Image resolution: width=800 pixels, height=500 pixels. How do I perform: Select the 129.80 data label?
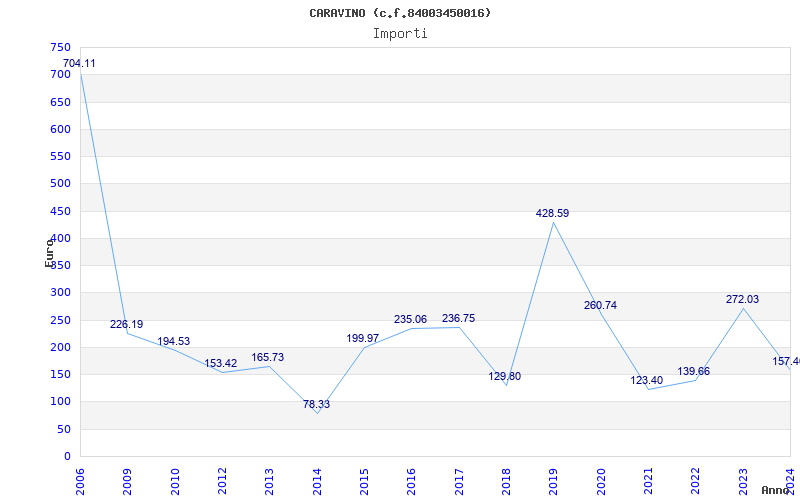point(505,377)
